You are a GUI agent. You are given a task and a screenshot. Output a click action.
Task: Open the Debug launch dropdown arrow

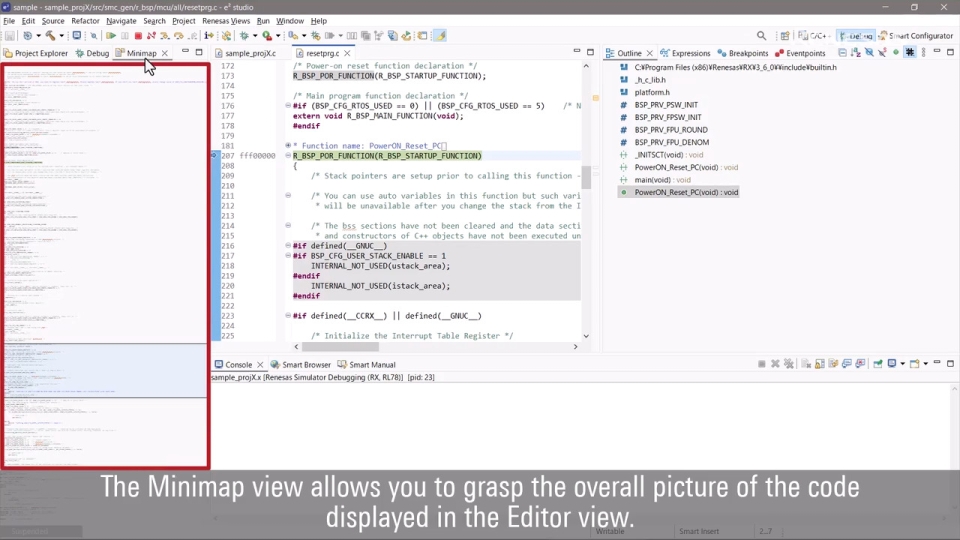254,36
